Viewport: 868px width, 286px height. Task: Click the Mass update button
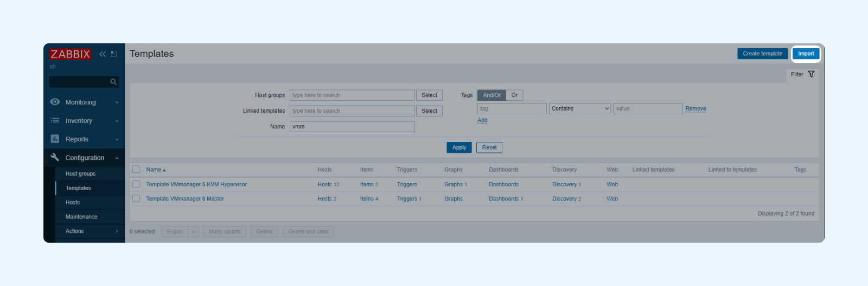coord(225,232)
